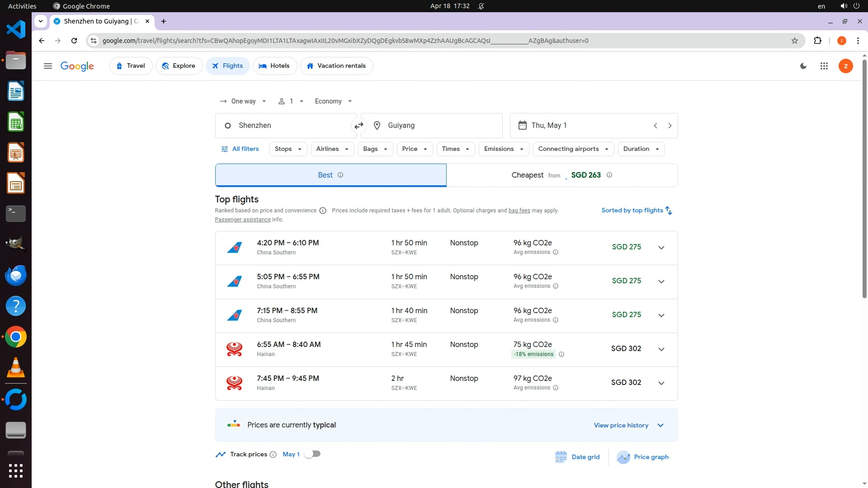The width and height of the screenshot is (868, 488).
Task: Swap origin and destination cities
Action: [359, 126]
